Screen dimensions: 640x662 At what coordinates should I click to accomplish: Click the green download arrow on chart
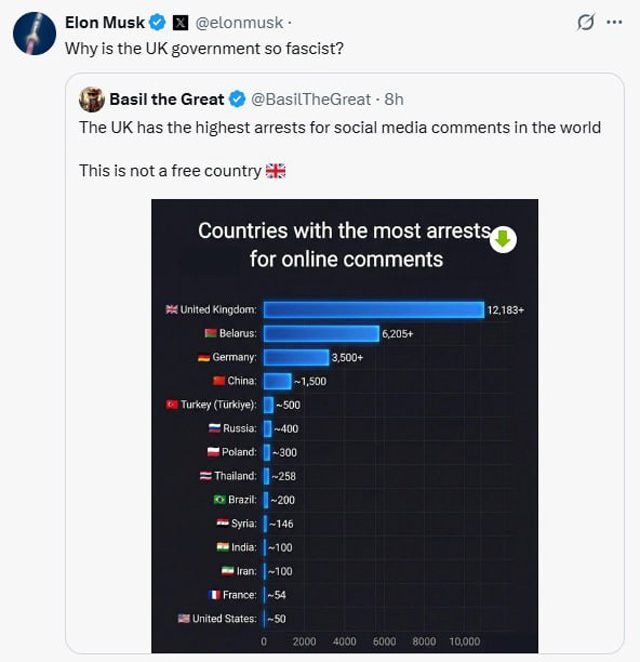pos(503,239)
